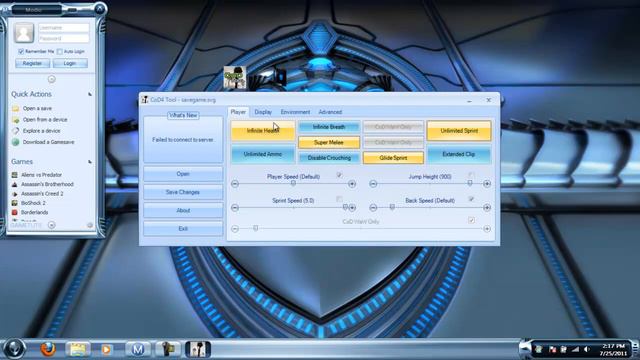Toggle checkbox for the CoD WaW Only slider

click(x=471, y=220)
